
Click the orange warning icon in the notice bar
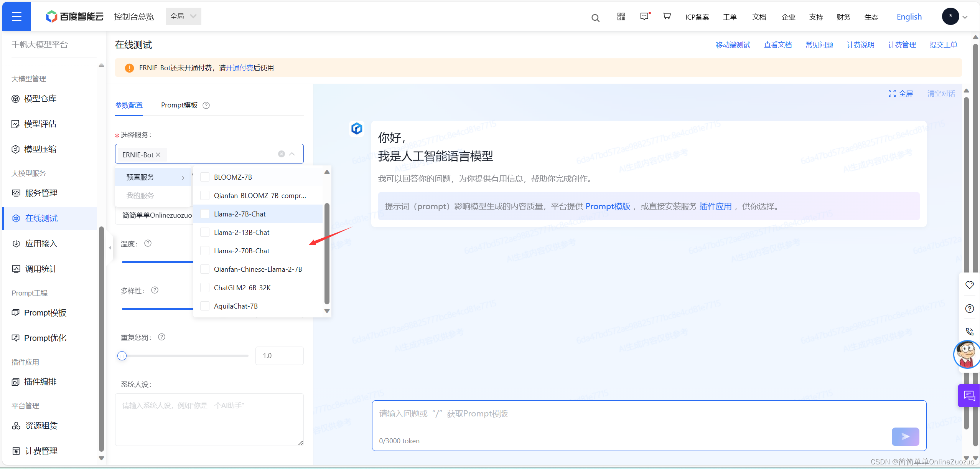(x=129, y=68)
